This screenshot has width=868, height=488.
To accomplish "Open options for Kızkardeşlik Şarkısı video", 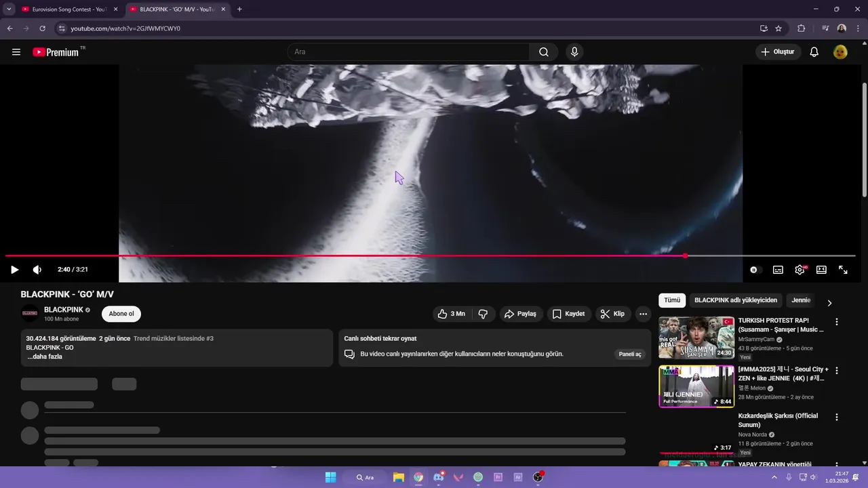I will click(x=836, y=418).
